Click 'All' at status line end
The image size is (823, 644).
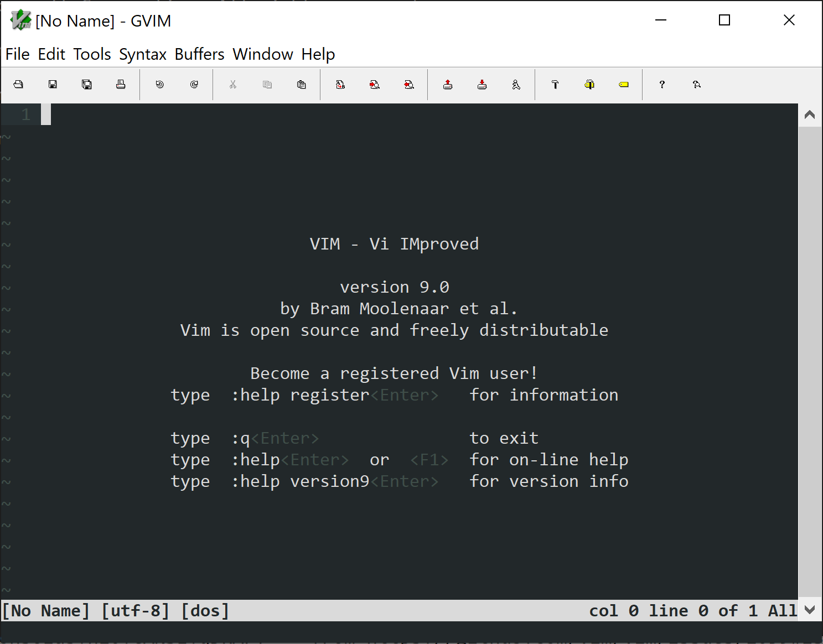pos(783,611)
